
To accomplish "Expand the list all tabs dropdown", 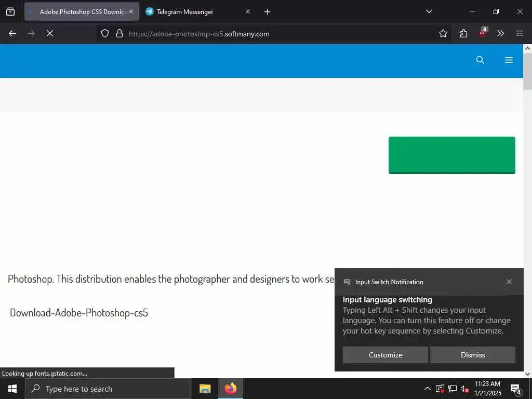I will (429, 11).
